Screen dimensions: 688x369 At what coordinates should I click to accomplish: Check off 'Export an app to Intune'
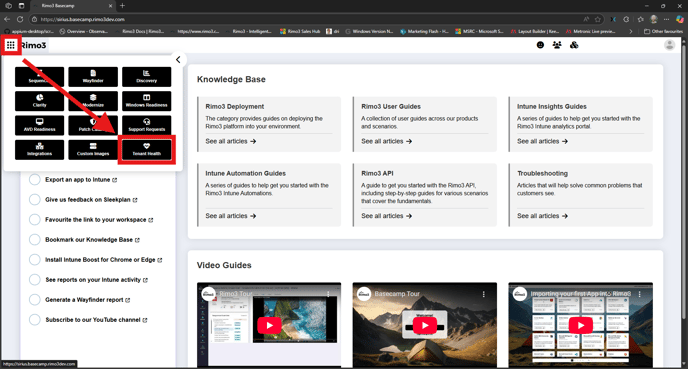[x=35, y=179]
